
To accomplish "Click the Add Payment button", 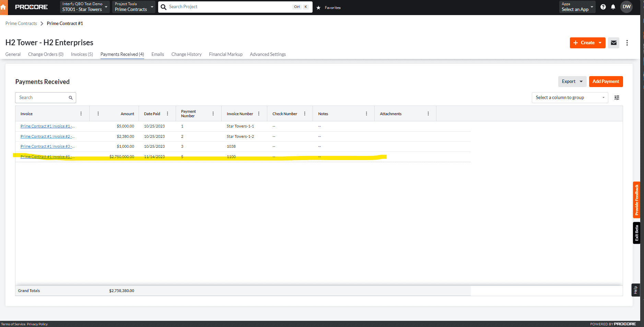I will pyautogui.click(x=606, y=82).
